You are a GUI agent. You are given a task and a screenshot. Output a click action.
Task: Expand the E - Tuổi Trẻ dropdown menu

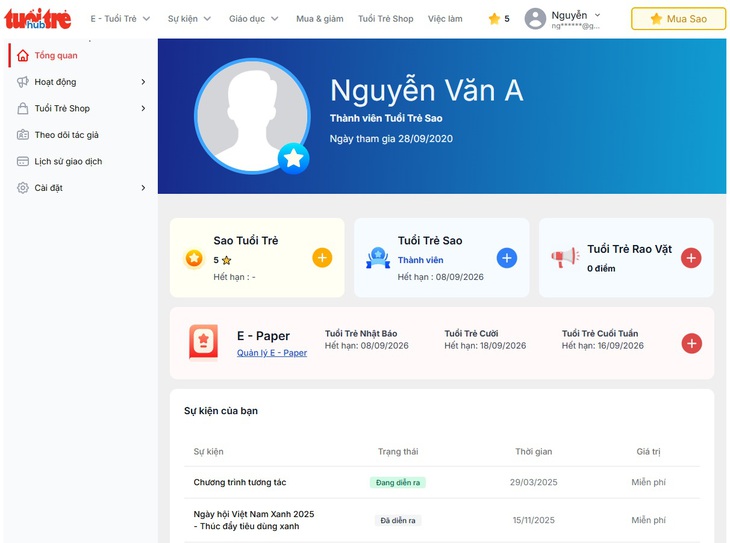click(120, 19)
